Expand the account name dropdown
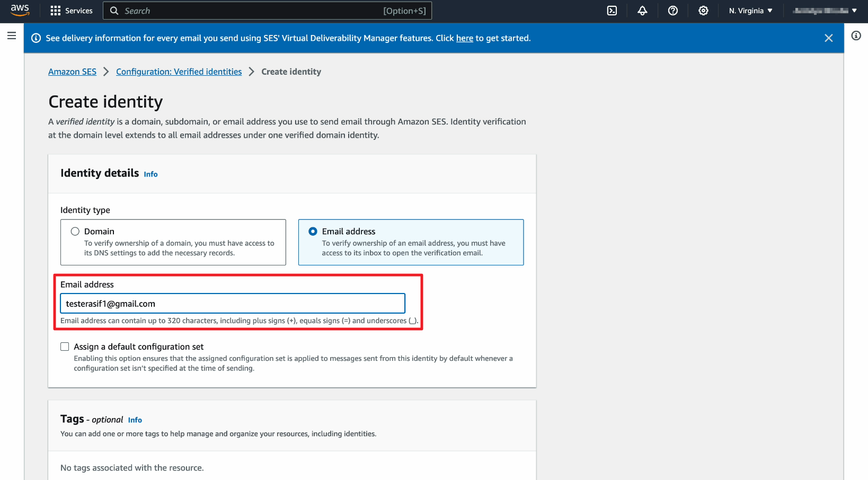This screenshot has width=868, height=480. (825, 11)
